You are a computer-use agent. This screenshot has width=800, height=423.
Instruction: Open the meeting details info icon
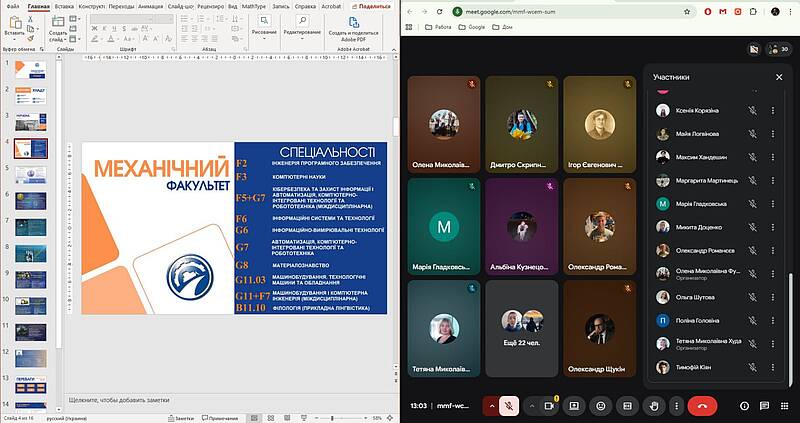tap(745, 406)
